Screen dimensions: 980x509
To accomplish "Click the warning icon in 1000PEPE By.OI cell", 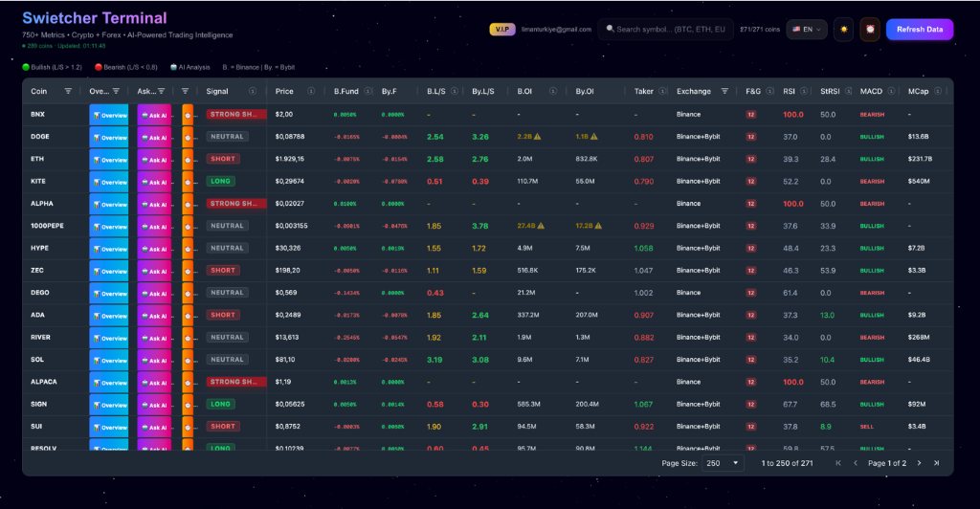I will (598, 226).
